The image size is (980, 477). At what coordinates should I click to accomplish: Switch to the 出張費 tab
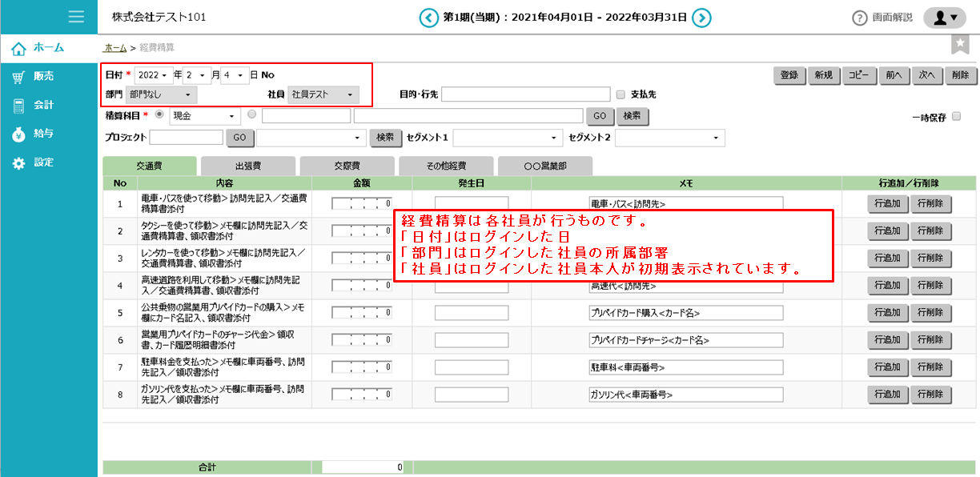point(247,166)
